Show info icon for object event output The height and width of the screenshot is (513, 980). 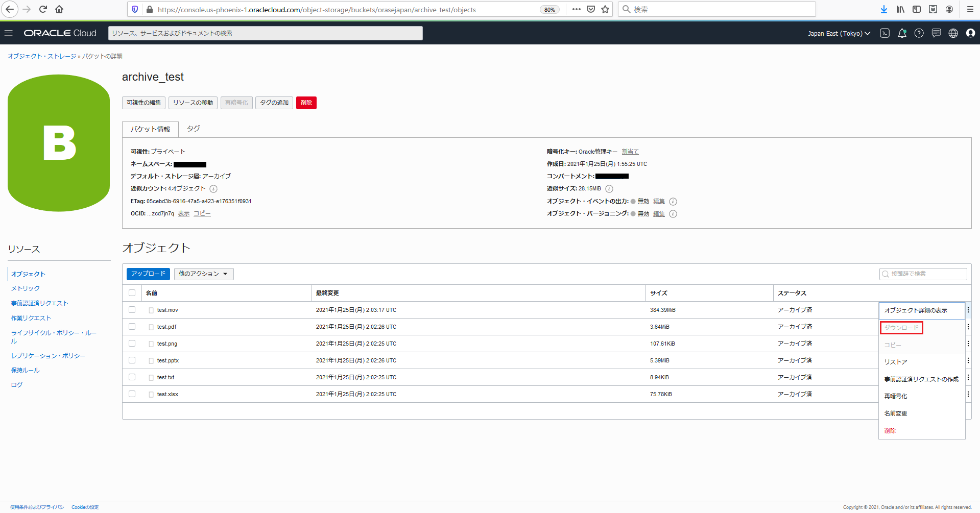673,202
